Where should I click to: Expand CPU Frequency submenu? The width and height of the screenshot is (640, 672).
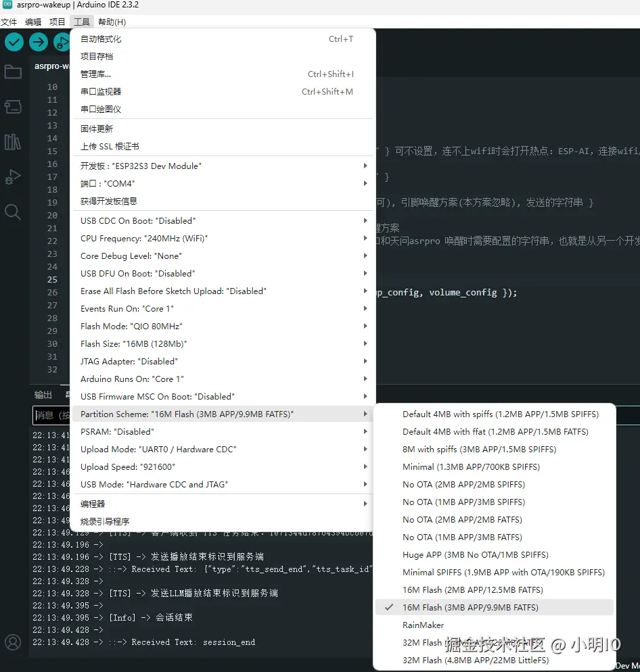(x=223, y=238)
